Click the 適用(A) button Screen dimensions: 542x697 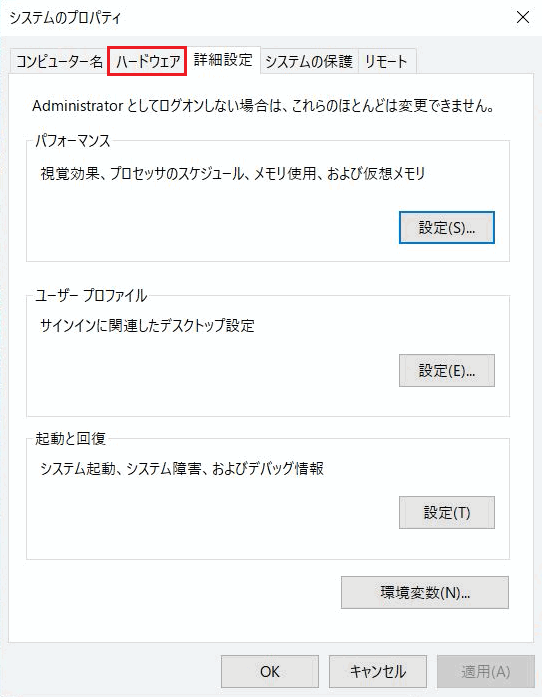point(486,671)
